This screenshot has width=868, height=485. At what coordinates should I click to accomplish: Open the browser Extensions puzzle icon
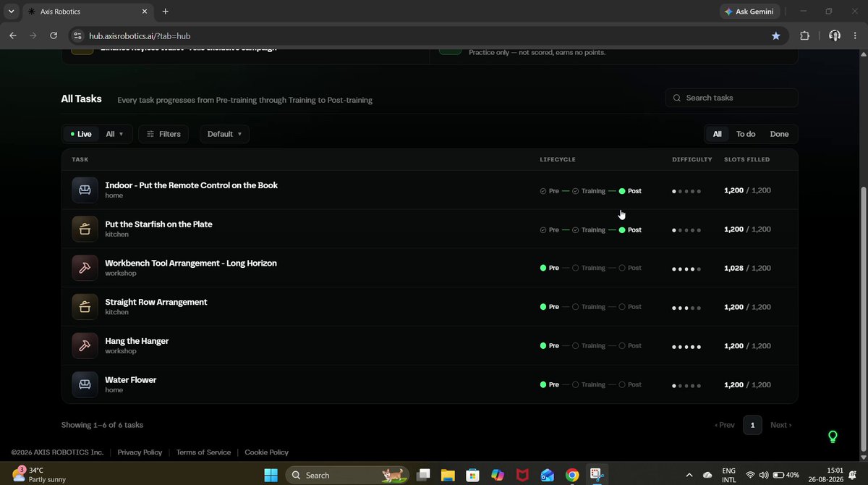tap(804, 35)
